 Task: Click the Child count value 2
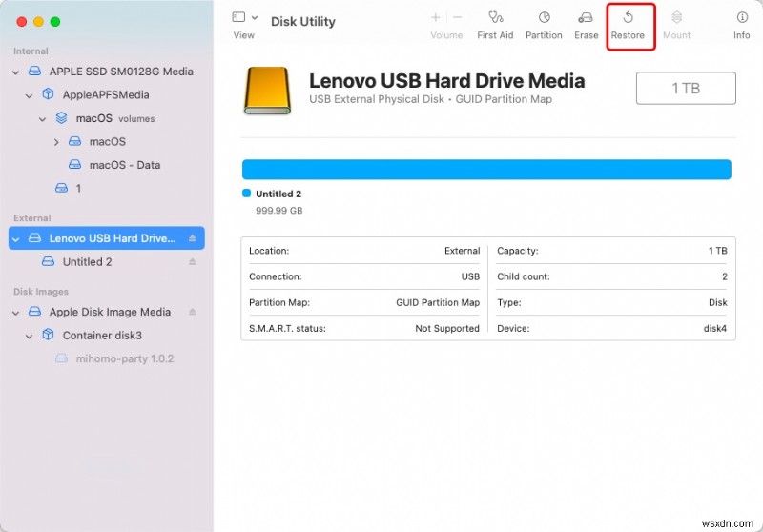(x=725, y=276)
